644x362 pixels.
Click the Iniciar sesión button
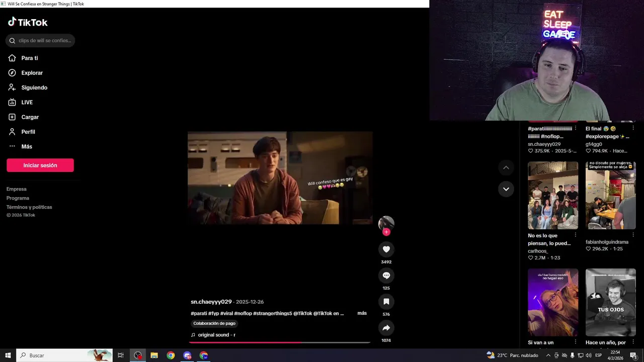tap(40, 165)
